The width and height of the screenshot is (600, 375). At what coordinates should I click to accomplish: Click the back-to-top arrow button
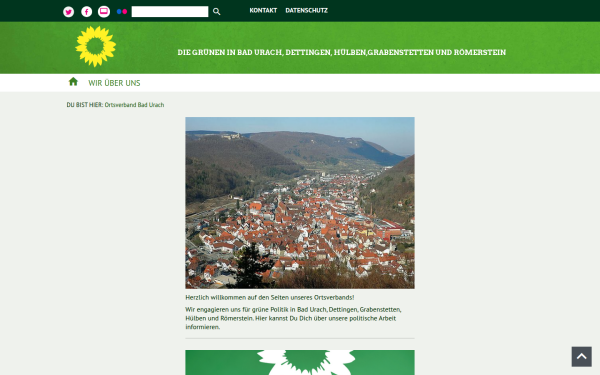point(582,357)
